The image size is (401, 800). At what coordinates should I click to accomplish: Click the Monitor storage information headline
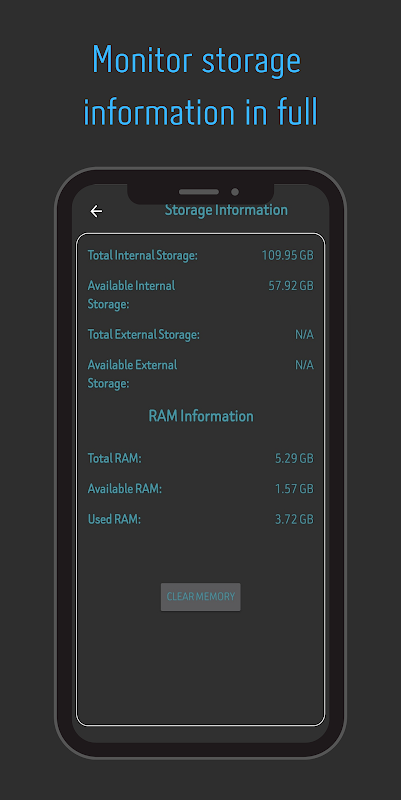point(200,85)
